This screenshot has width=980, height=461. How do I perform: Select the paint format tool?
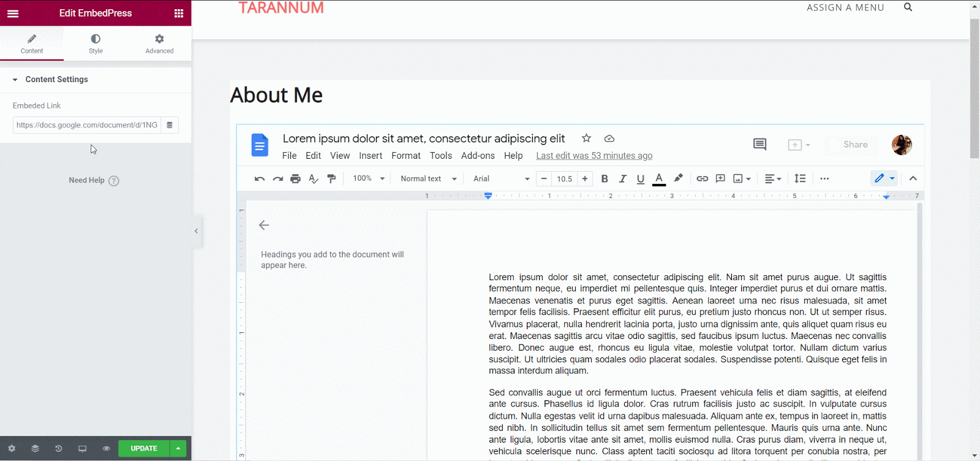pos(331,178)
